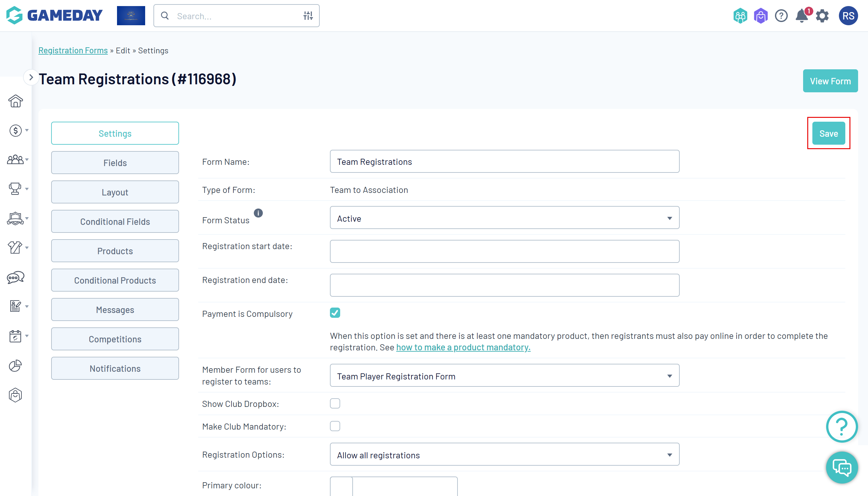Open the notifications bell icon
Image resolution: width=868 pixels, height=496 pixels.
pos(801,16)
